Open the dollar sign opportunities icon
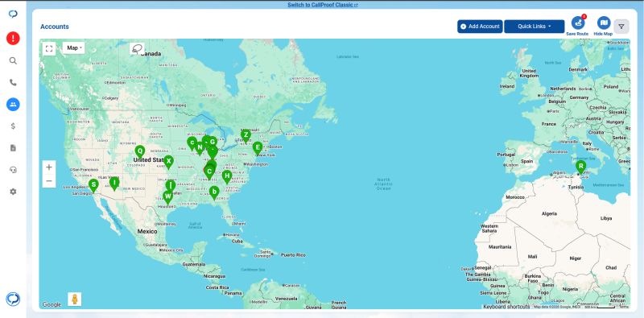 [x=13, y=126]
